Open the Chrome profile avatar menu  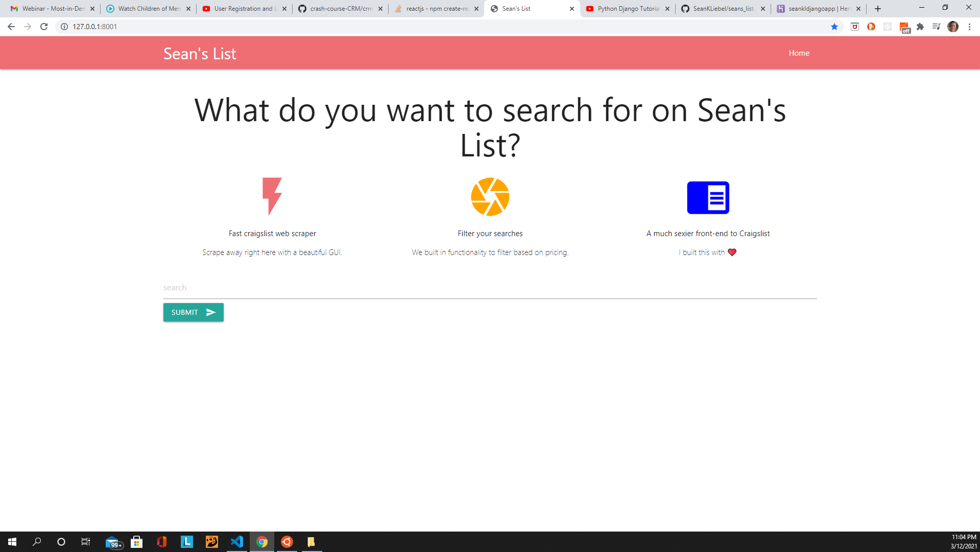click(x=953, y=27)
